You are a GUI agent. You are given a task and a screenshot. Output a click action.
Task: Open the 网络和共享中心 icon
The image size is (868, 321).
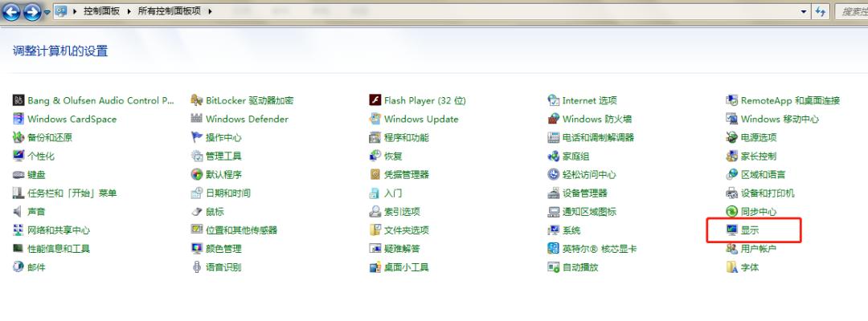18,230
